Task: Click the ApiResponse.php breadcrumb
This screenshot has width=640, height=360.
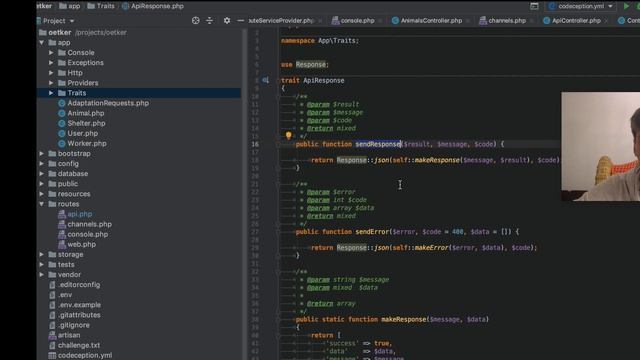Action: [x=153, y=6]
